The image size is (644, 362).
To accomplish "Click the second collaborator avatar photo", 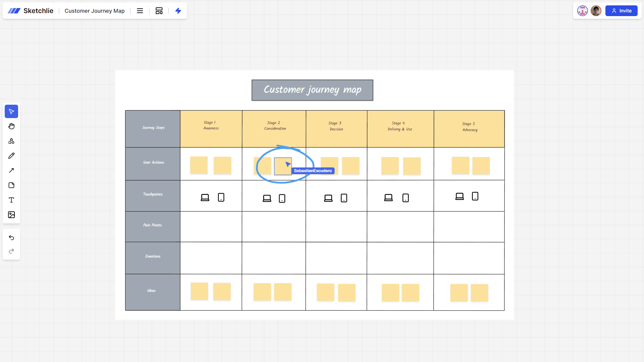I will 596,11.
